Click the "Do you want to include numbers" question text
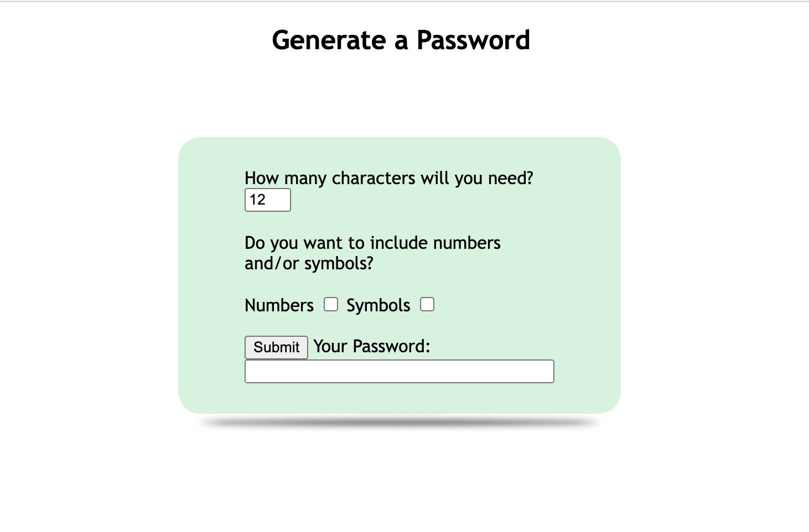Screen dimensions: 809x532 click(x=372, y=243)
